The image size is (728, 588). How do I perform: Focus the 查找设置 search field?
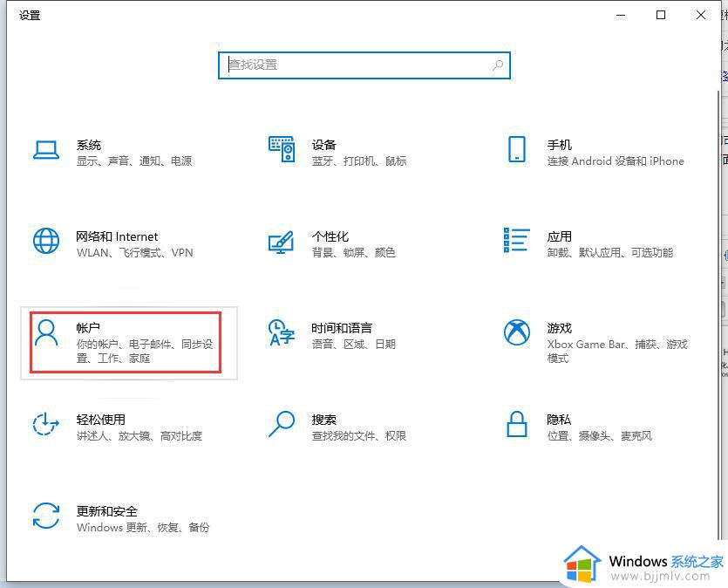pyautogui.click(x=364, y=65)
